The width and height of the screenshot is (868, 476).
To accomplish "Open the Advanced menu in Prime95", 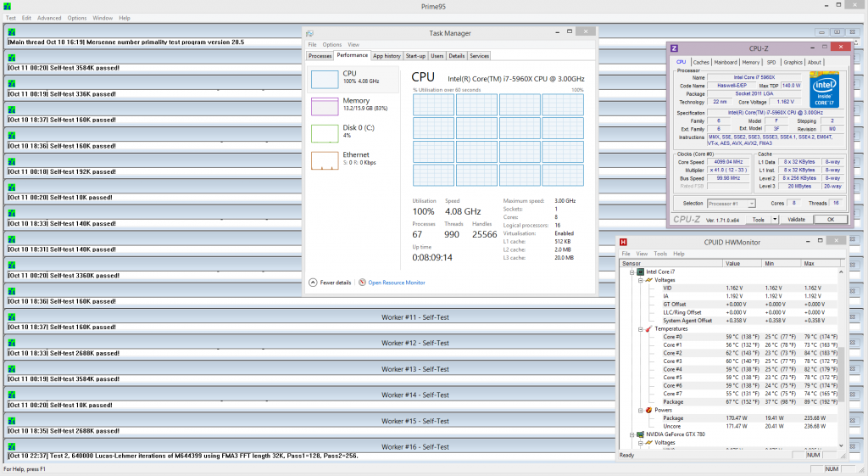I will coord(49,18).
